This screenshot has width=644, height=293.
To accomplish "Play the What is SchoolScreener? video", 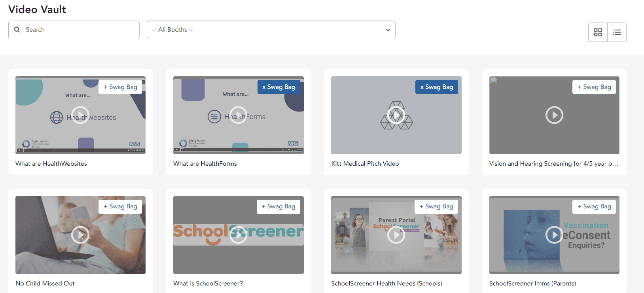I will [238, 235].
